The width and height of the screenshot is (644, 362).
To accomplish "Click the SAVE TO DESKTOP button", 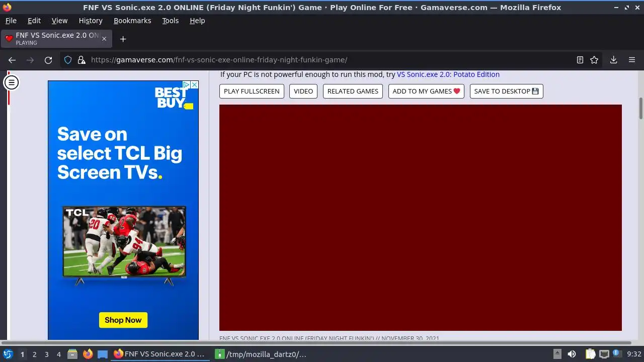I will (x=506, y=91).
